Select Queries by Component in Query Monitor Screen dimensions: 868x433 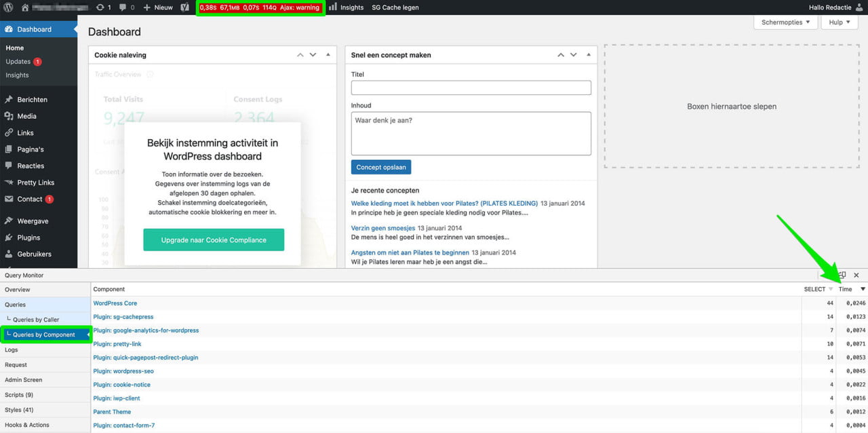(x=45, y=334)
